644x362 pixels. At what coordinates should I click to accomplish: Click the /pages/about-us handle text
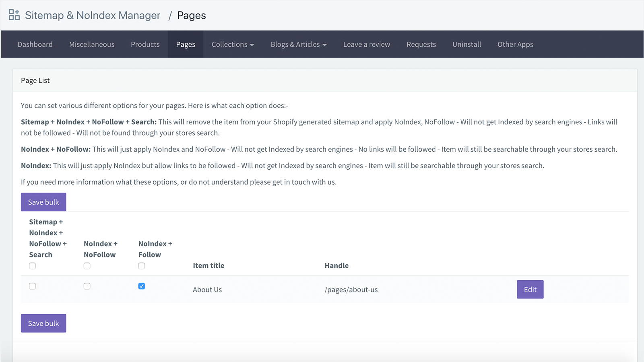[351, 289]
